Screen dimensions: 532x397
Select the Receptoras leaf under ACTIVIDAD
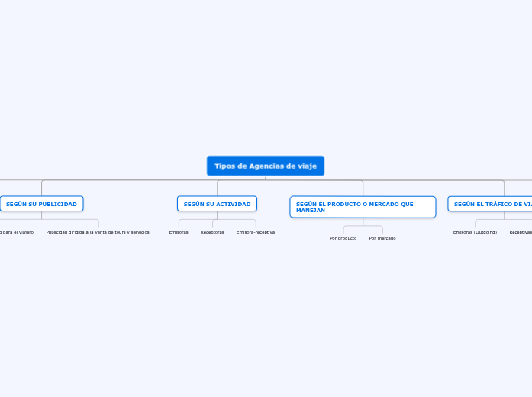pyautogui.click(x=212, y=232)
